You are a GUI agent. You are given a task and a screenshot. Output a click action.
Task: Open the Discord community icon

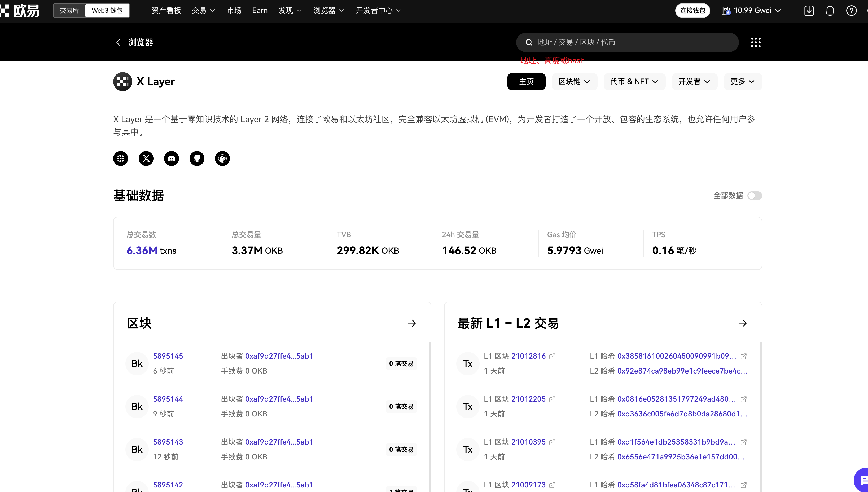[171, 159]
